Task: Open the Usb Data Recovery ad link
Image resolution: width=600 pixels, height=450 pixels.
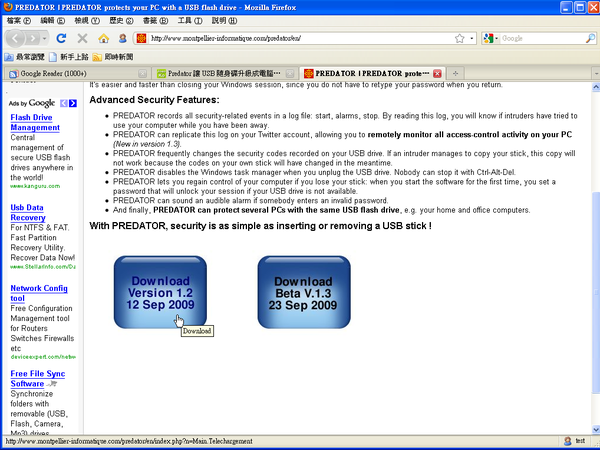Action: [x=28, y=212]
